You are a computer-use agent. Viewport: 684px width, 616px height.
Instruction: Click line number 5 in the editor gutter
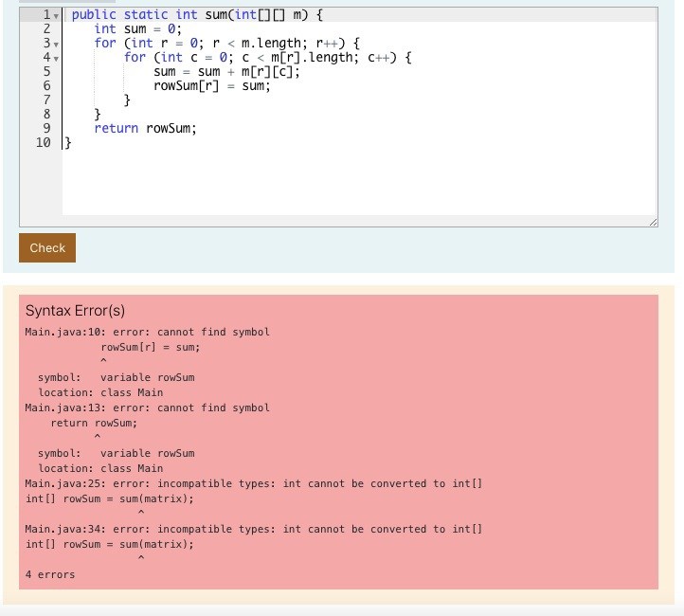tap(45, 72)
